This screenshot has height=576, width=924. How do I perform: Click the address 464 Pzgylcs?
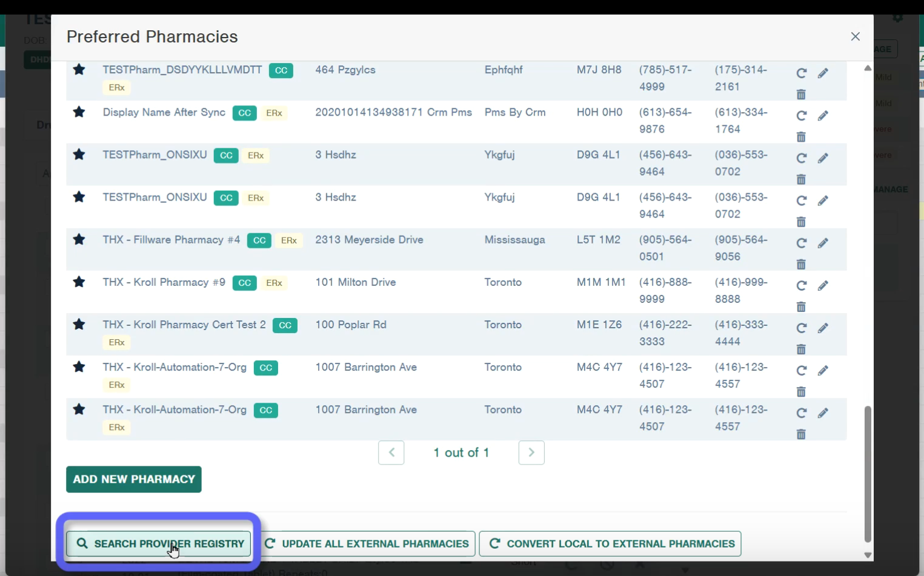click(345, 70)
